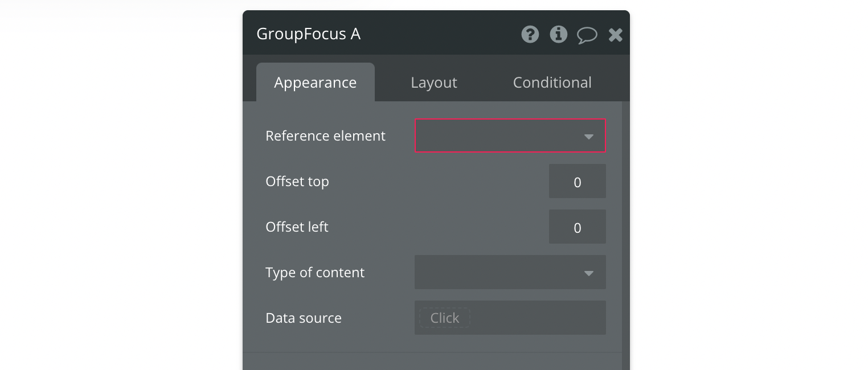The width and height of the screenshot is (868, 370).
Task: Open the Reference element dropdown
Action: coord(510,135)
